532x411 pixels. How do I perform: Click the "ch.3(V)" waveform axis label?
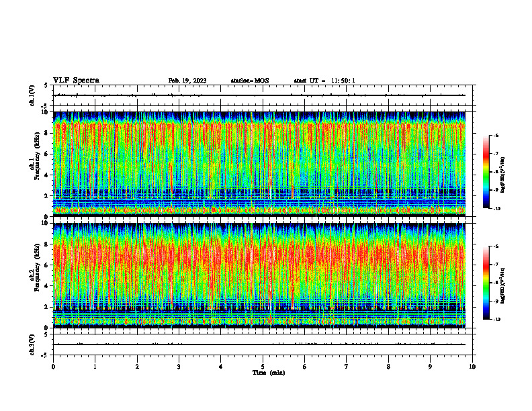(x=32, y=345)
